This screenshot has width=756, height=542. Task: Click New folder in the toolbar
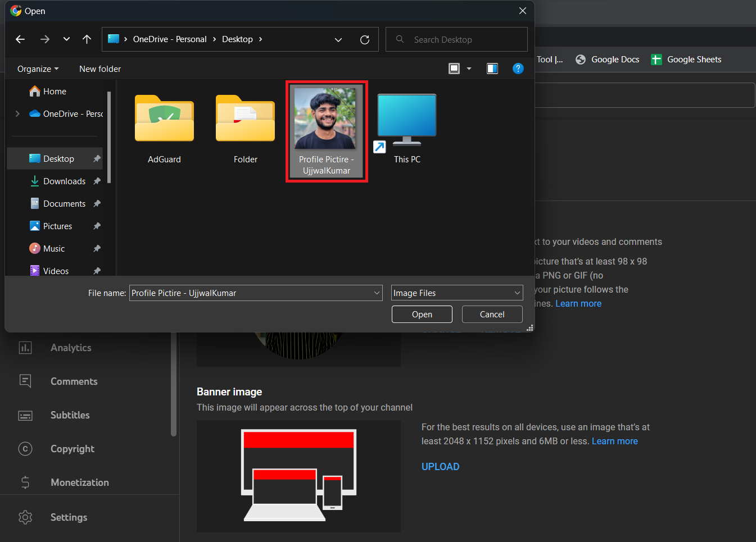coord(100,69)
